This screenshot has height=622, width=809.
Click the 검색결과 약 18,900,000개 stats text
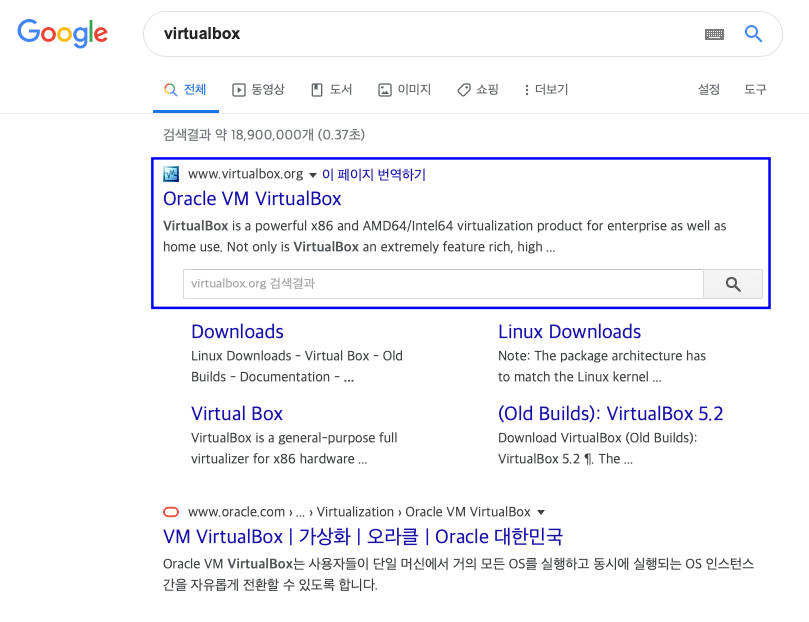click(x=264, y=135)
